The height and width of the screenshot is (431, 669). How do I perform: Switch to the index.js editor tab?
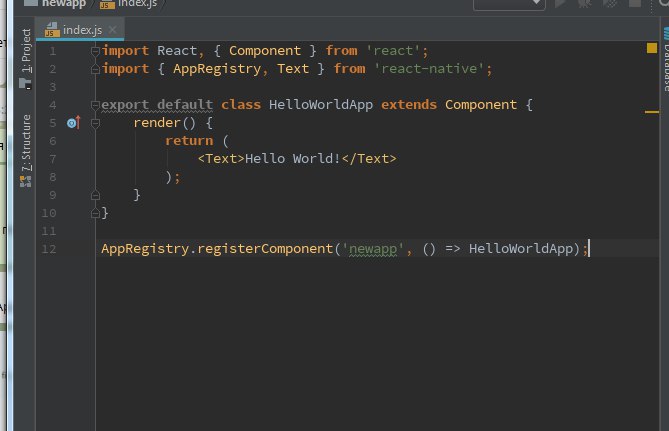pos(80,29)
